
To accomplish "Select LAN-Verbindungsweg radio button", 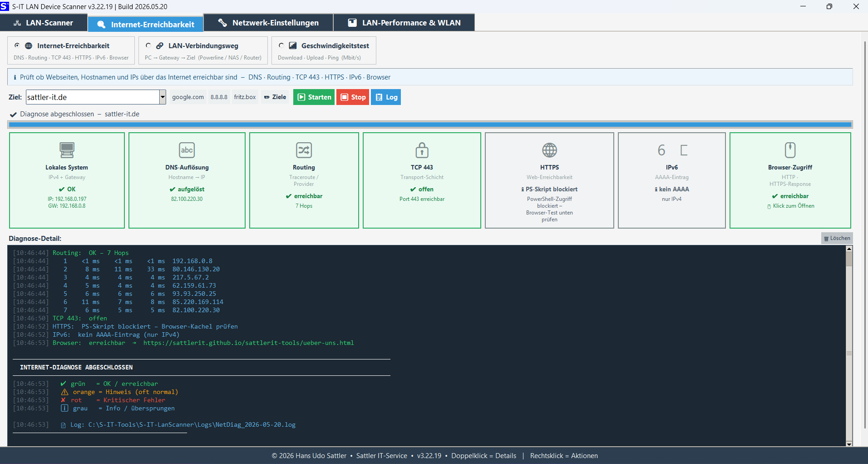I will point(148,45).
